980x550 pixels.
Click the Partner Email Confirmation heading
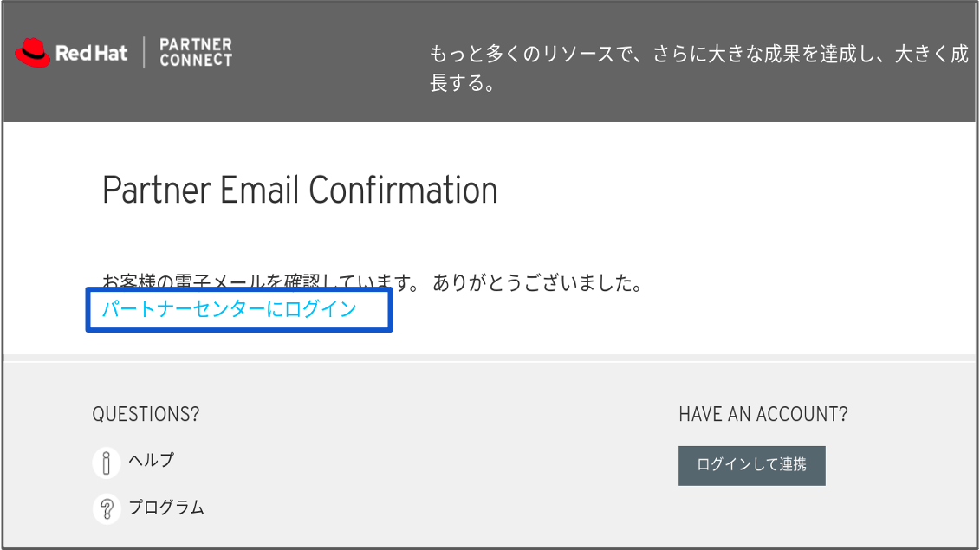[x=300, y=190]
